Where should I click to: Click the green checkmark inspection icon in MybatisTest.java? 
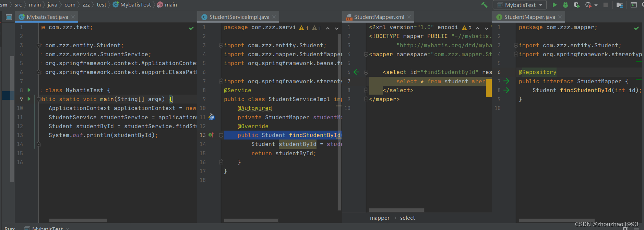[x=191, y=28]
